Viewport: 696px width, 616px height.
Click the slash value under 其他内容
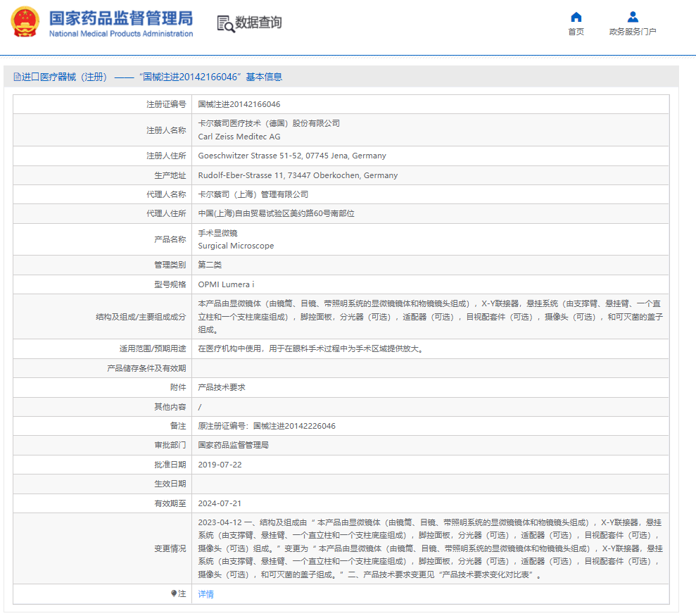click(x=200, y=407)
